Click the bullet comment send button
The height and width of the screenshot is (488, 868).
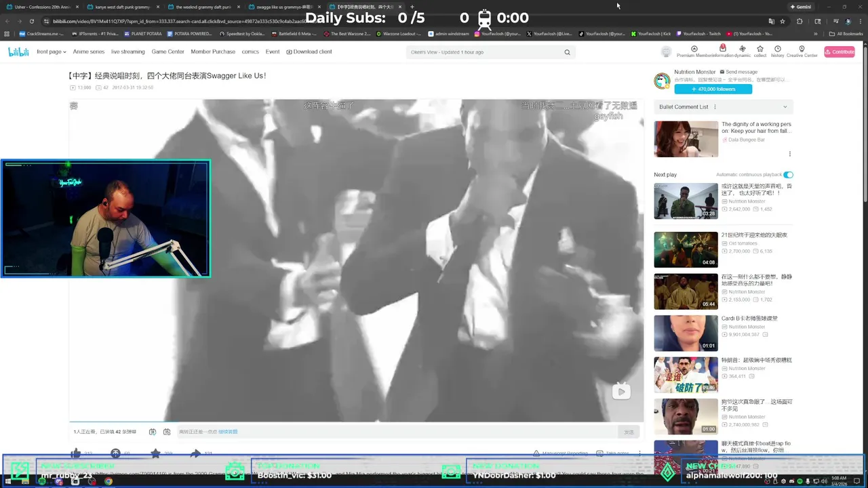629,432
